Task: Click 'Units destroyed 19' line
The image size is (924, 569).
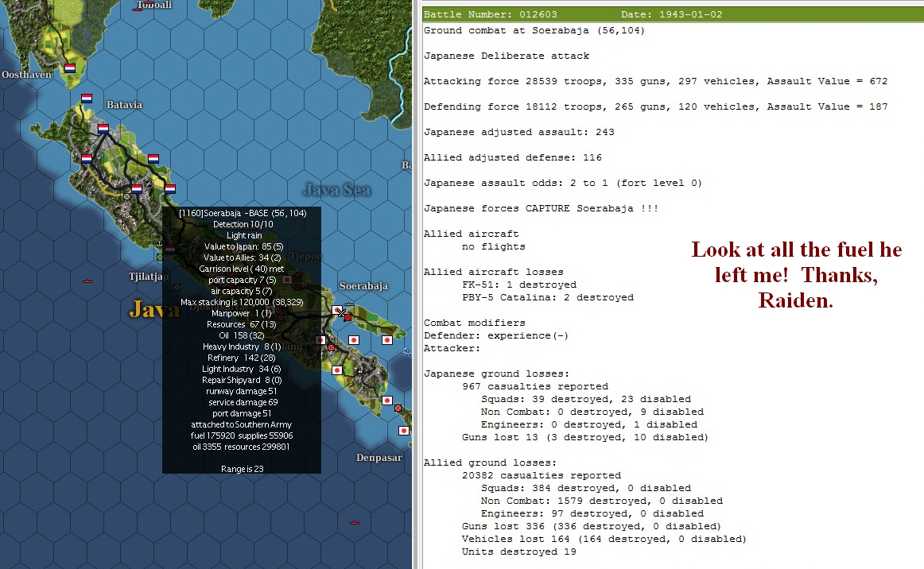Action: point(519,552)
